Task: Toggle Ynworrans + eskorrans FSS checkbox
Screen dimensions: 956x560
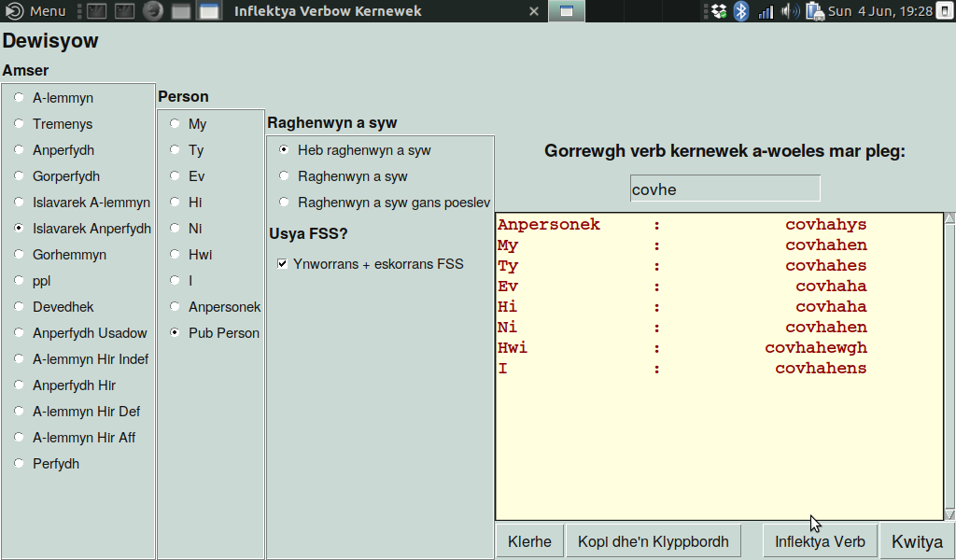Action: coord(282,264)
